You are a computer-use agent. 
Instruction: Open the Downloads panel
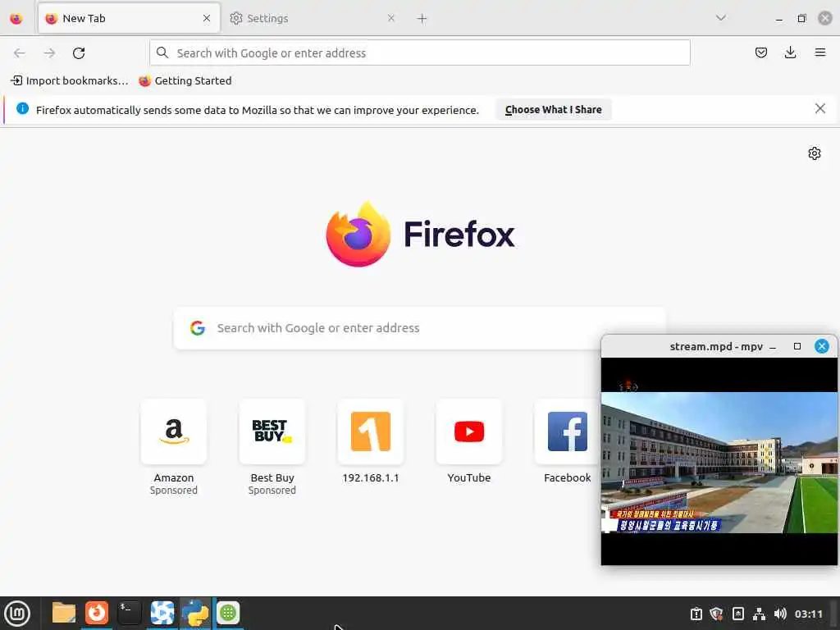point(790,52)
